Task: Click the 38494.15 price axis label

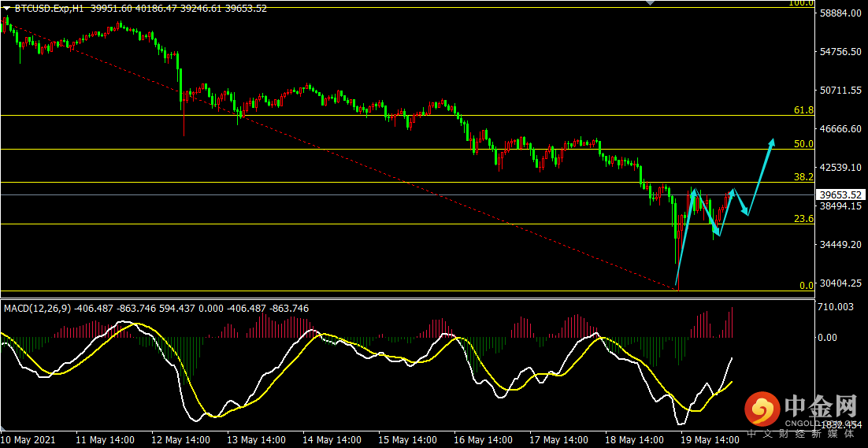Action: click(x=840, y=205)
